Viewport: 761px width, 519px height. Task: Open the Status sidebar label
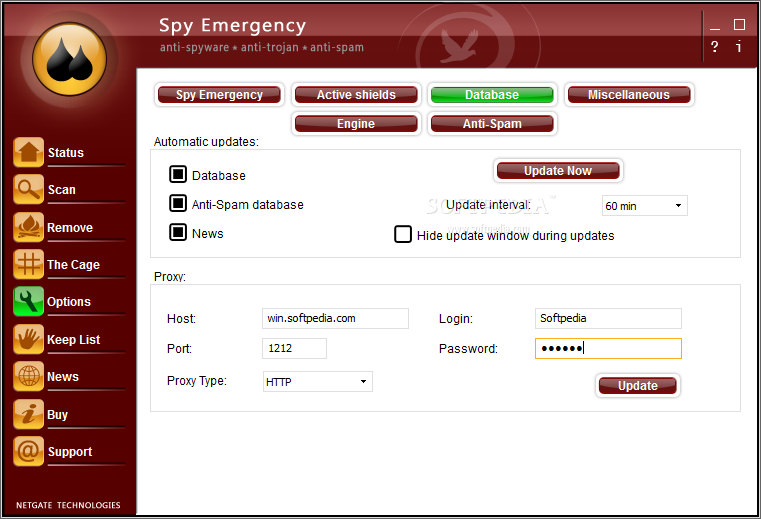(x=66, y=152)
